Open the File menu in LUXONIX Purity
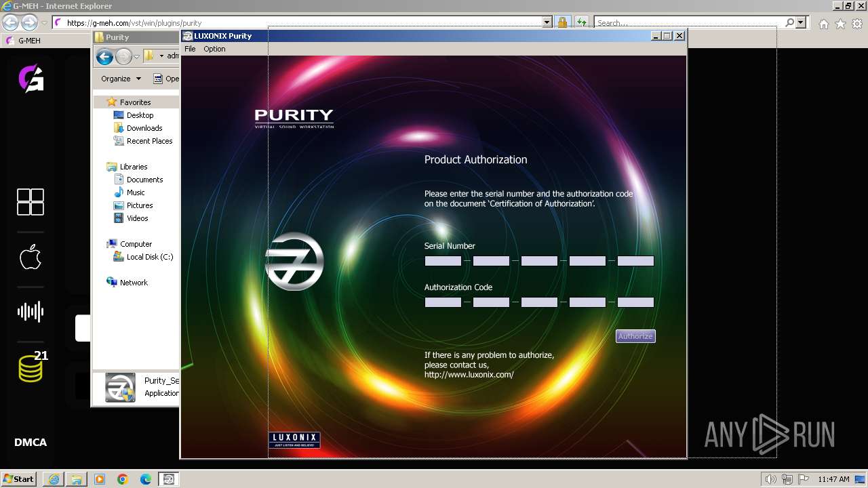This screenshot has width=868, height=488. point(190,49)
